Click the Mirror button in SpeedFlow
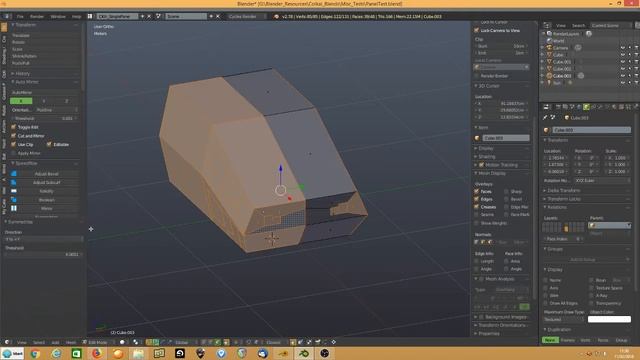The width and height of the screenshot is (640, 360). pyautogui.click(x=47, y=208)
